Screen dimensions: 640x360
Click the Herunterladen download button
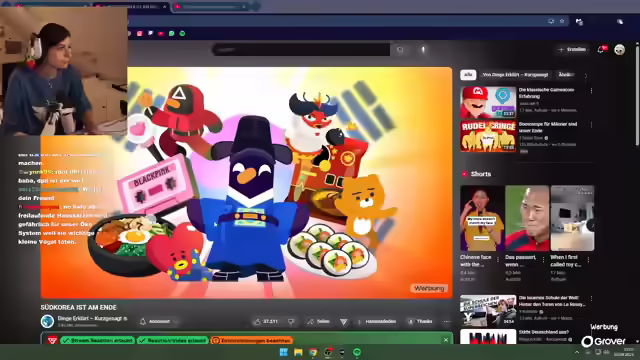coord(377,322)
